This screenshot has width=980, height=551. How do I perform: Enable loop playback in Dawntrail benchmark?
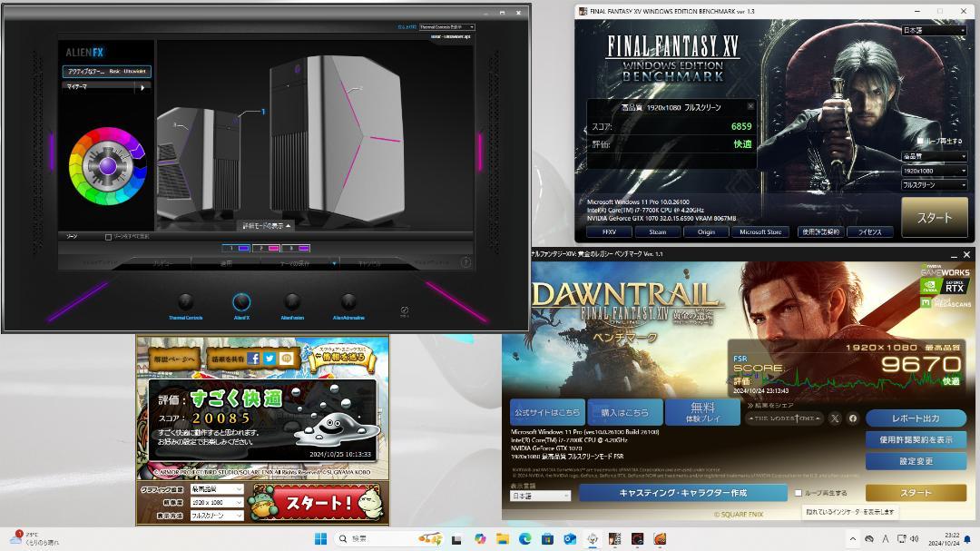click(x=799, y=493)
